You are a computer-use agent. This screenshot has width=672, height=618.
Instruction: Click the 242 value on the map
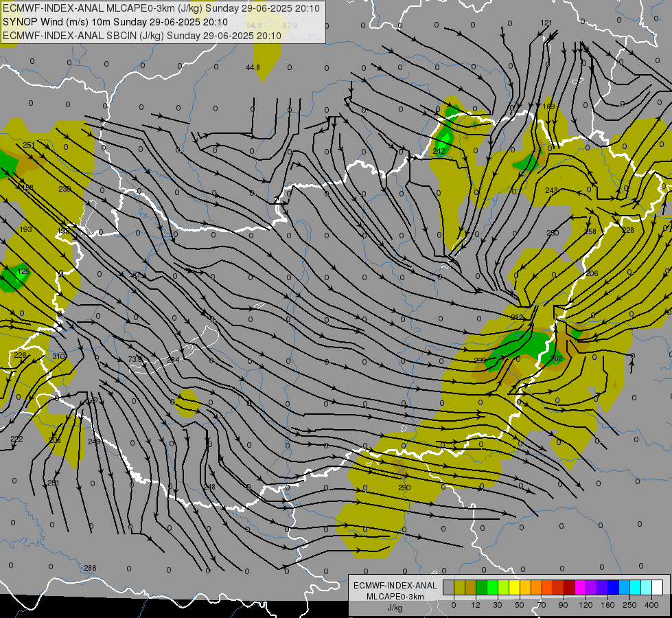point(439,151)
